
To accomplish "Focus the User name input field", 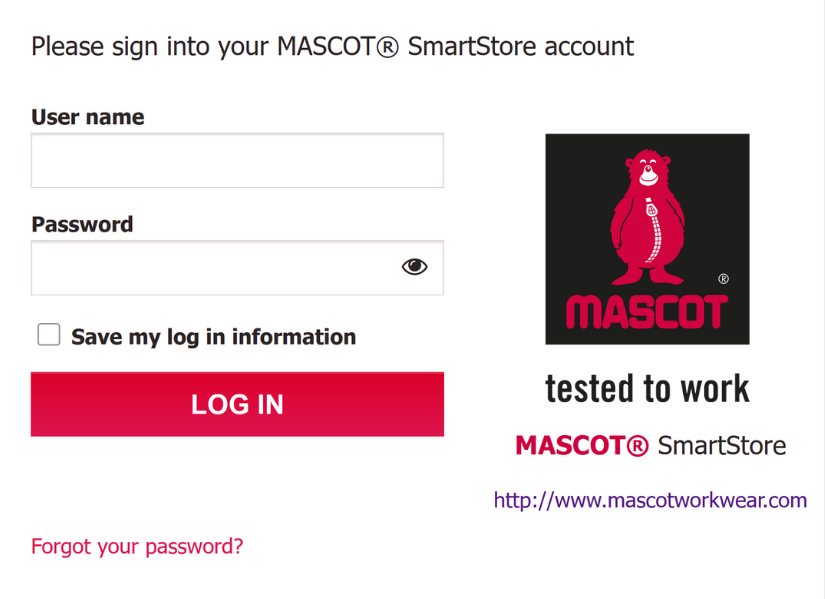I will pos(237,161).
